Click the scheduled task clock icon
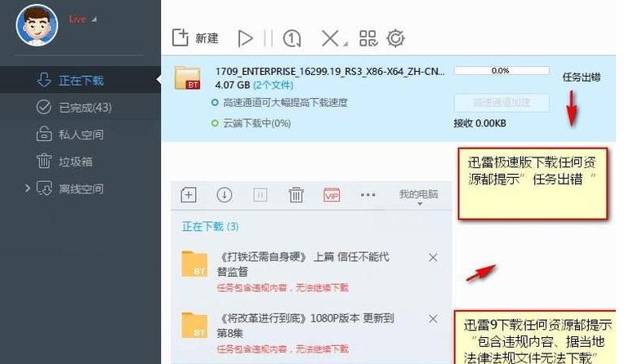 pyautogui.click(x=292, y=38)
